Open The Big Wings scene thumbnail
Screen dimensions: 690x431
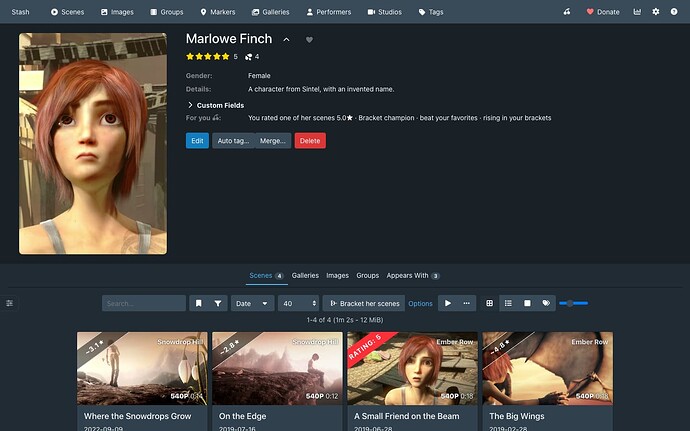click(x=547, y=368)
